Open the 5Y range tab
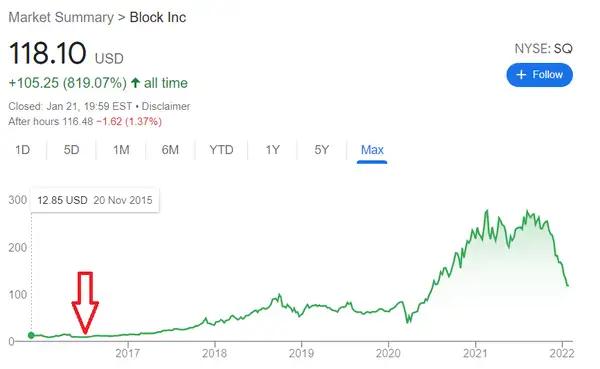Viewport: 600px width, 369px height. click(x=321, y=150)
